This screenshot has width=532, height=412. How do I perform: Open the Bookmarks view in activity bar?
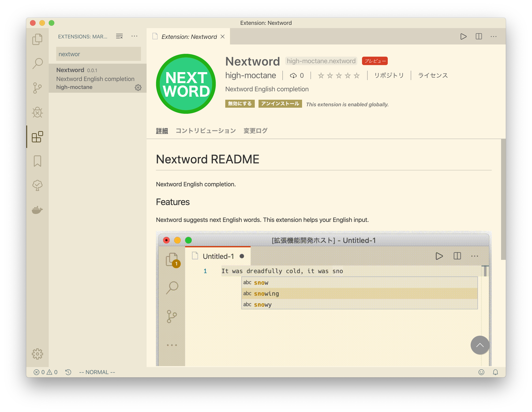click(37, 161)
